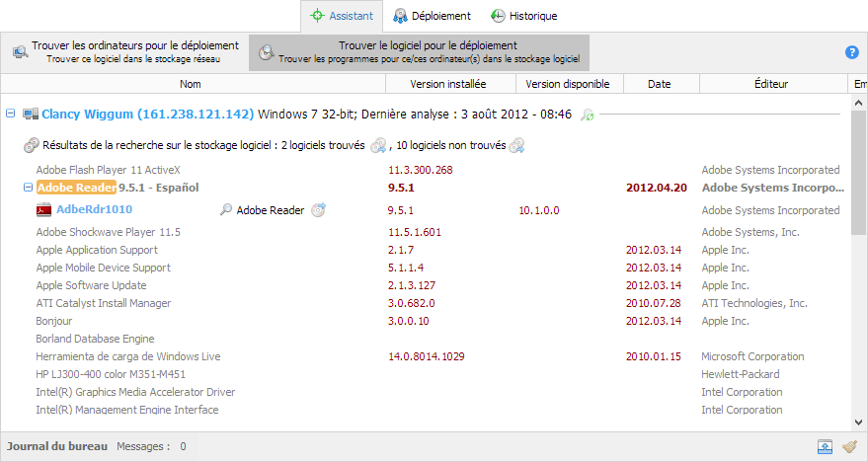Click the blue help question mark icon
868x462 pixels.
point(852,52)
